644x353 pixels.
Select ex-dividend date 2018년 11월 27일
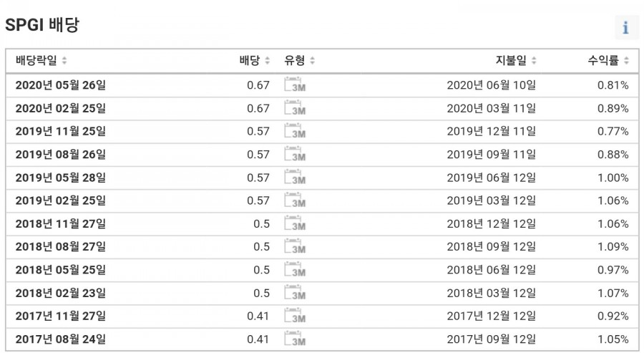pyautogui.click(x=61, y=223)
